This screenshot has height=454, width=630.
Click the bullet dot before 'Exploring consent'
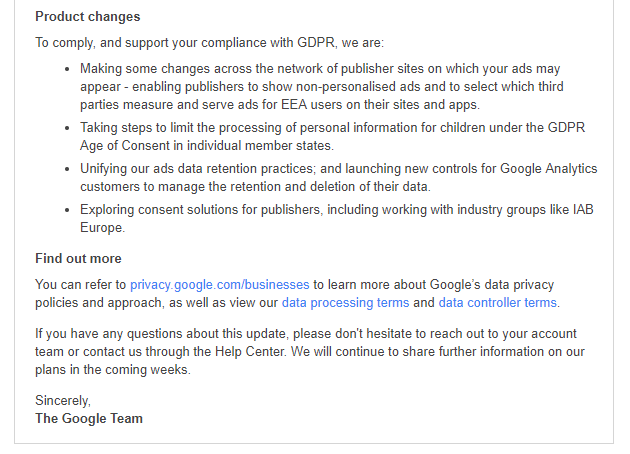pos(67,211)
